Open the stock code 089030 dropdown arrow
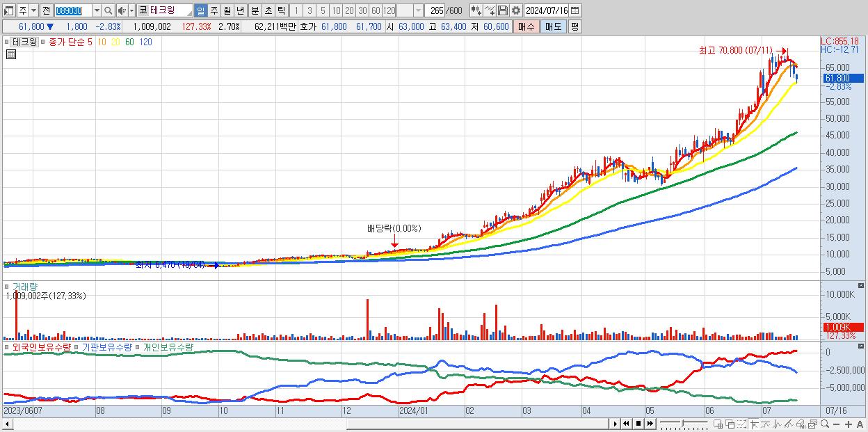868x432 pixels. click(x=97, y=10)
